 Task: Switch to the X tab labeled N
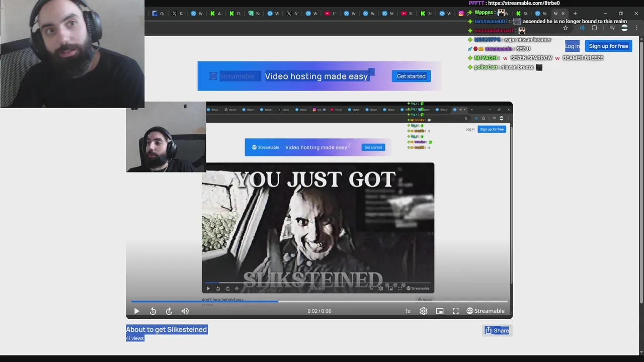[x=292, y=14]
